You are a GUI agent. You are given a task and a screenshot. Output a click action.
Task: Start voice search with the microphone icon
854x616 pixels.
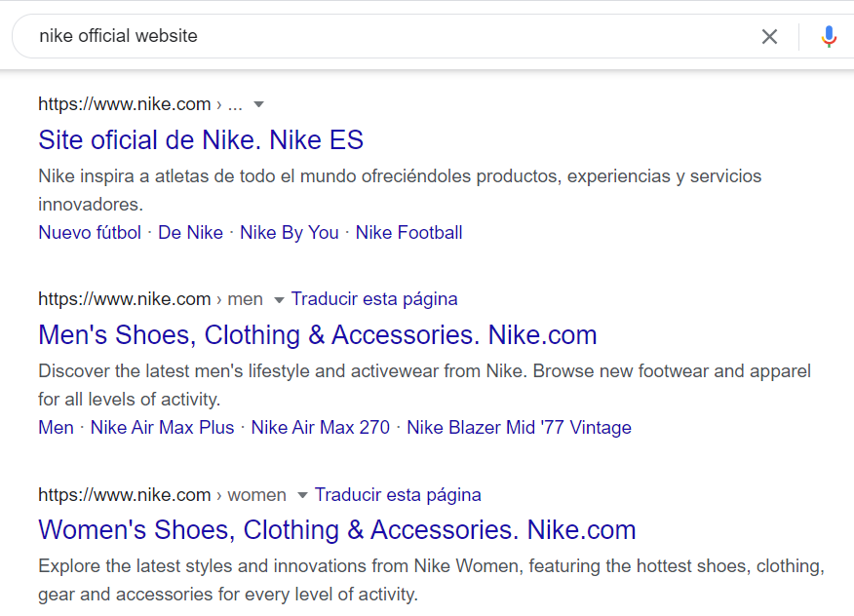(828, 37)
